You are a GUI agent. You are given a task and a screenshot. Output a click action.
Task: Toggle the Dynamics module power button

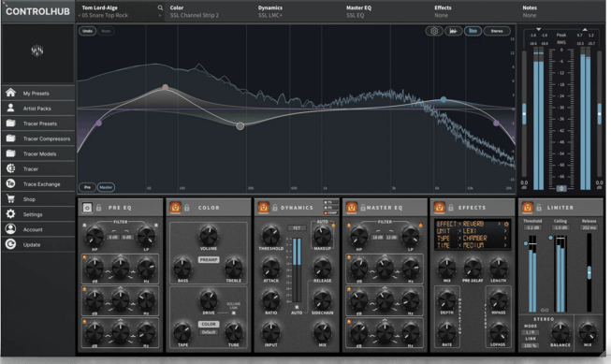pyautogui.click(x=264, y=208)
